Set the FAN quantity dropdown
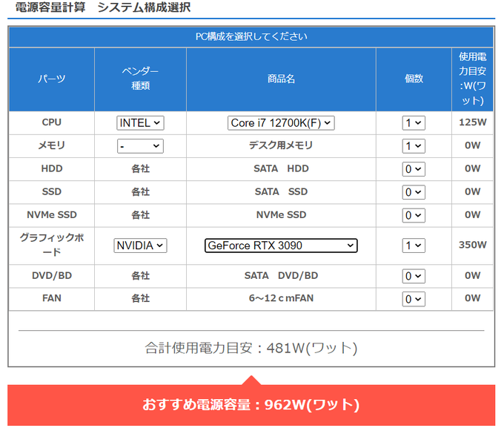 [414, 299]
